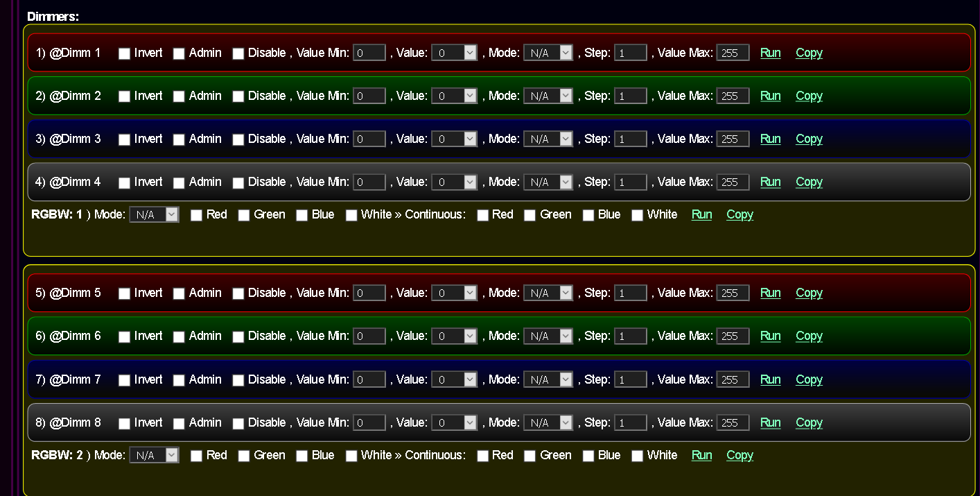The height and width of the screenshot is (496, 980).
Task: Run Dimm 1 settings
Action: (771, 53)
